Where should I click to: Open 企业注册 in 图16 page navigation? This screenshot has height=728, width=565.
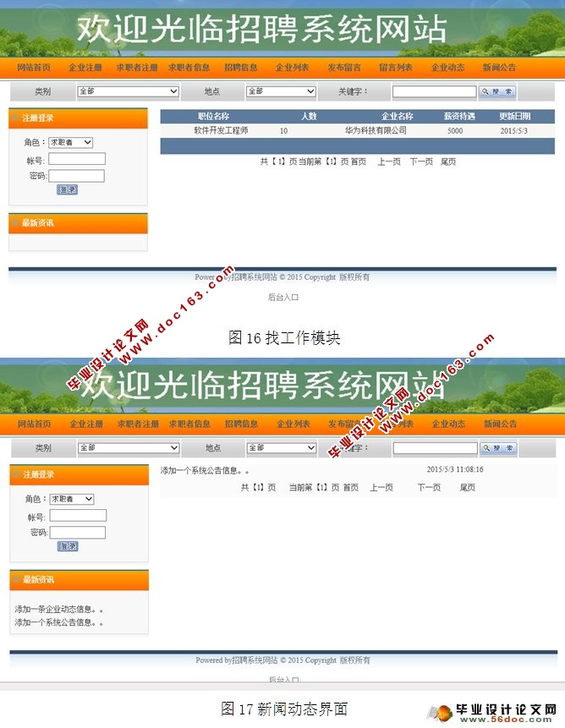click(x=85, y=68)
